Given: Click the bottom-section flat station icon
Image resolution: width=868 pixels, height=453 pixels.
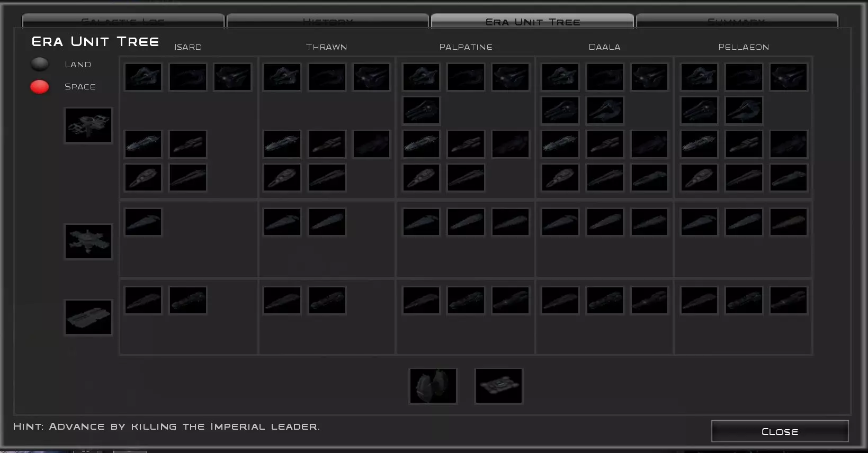Looking at the screenshot, I should 88,318.
